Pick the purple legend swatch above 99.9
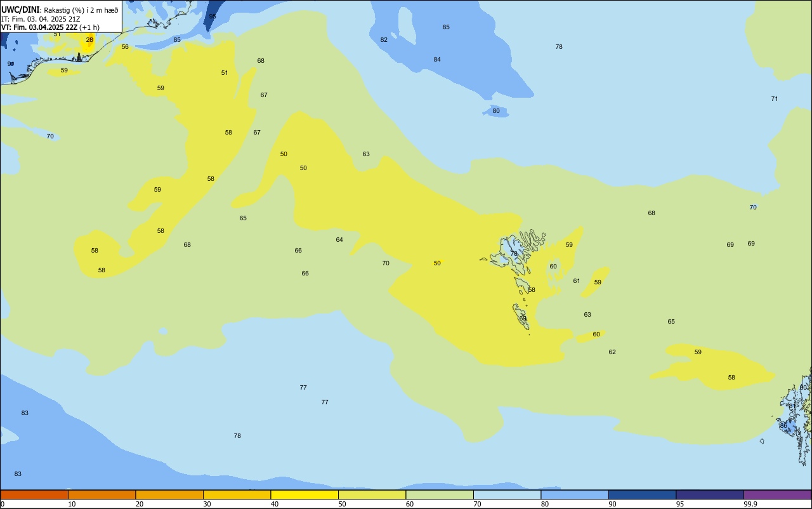The image size is (812, 509). point(777,494)
